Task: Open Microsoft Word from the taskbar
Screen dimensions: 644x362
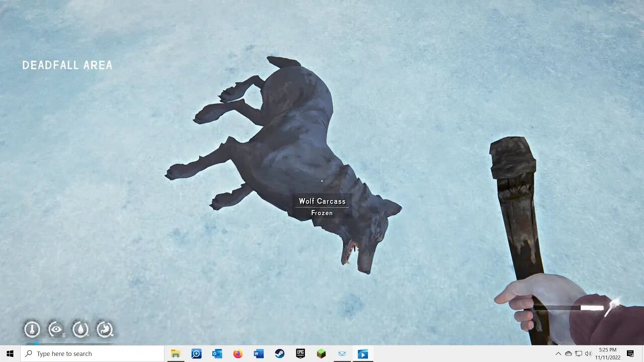Action: click(259, 353)
